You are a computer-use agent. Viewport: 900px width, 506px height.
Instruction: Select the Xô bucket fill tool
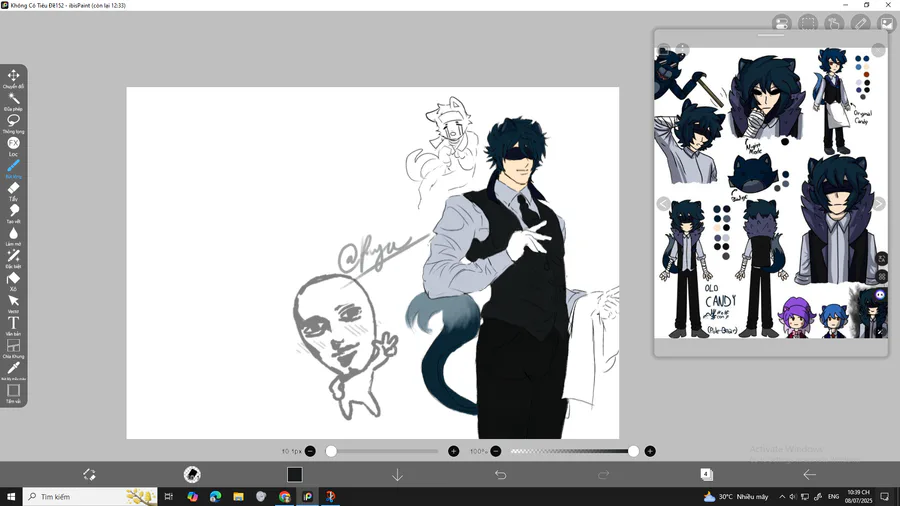[x=13, y=280]
